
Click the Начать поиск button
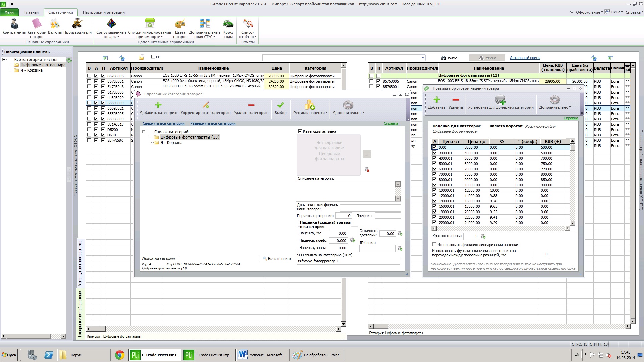click(x=277, y=259)
